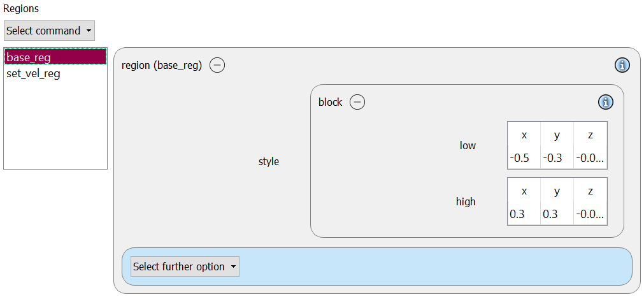Click the y column header of high table

557,191
